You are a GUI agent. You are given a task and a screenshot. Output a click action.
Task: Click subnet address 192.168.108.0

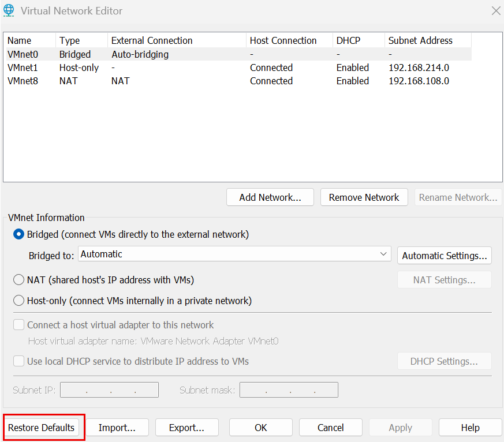click(419, 81)
